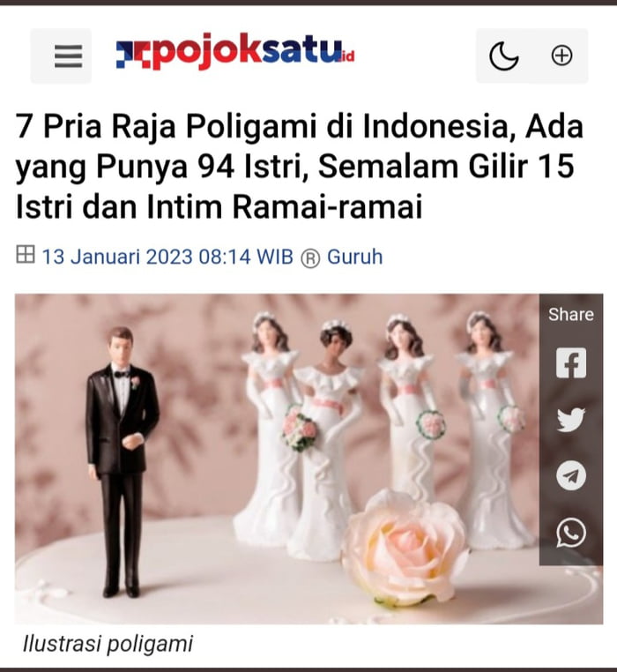Share article via WhatsApp
This screenshot has height=672, width=617.
571,533
